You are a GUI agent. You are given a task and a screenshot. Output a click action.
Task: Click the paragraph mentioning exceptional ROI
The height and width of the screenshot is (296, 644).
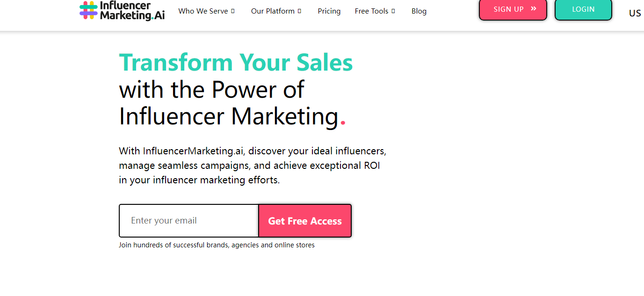[253, 166]
